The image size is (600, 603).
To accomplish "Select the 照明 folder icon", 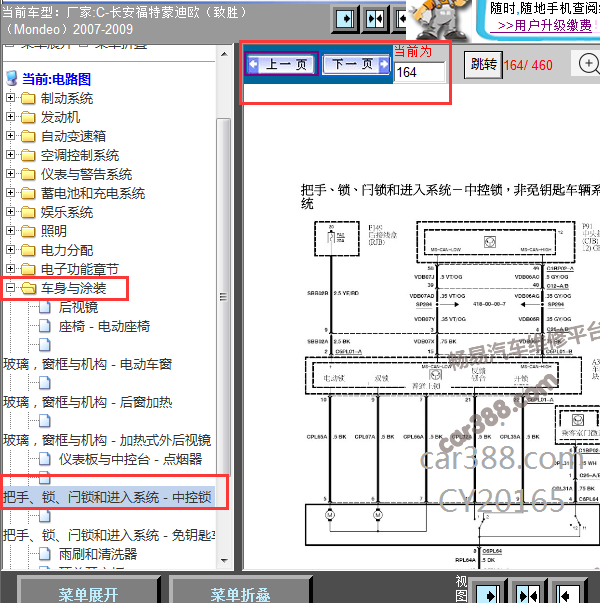I will click(x=28, y=231).
